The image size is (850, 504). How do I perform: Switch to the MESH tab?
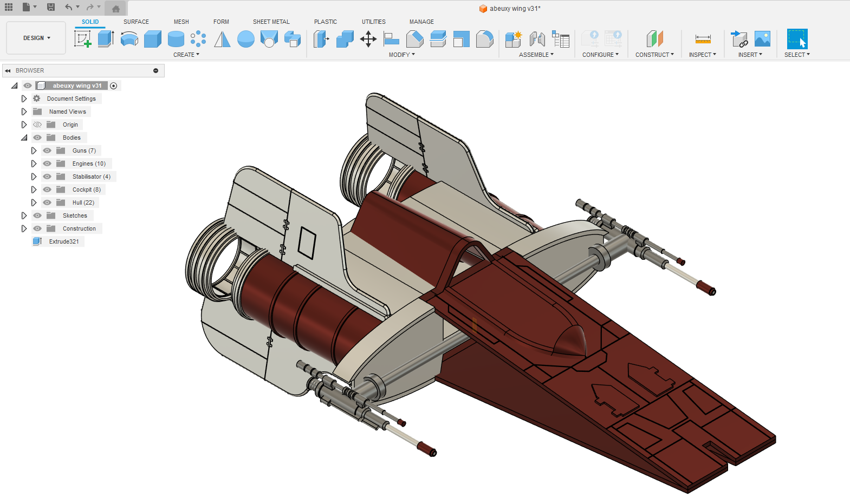click(181, 22)
